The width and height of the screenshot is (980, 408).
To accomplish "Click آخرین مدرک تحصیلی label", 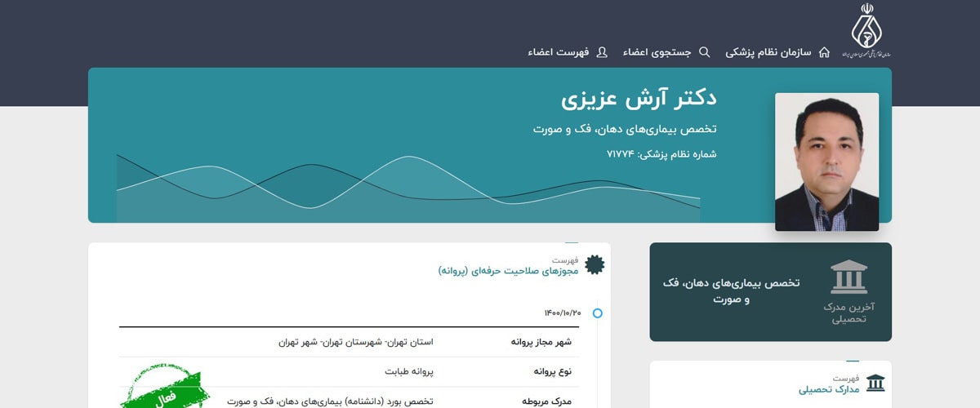I will (849, 313).
